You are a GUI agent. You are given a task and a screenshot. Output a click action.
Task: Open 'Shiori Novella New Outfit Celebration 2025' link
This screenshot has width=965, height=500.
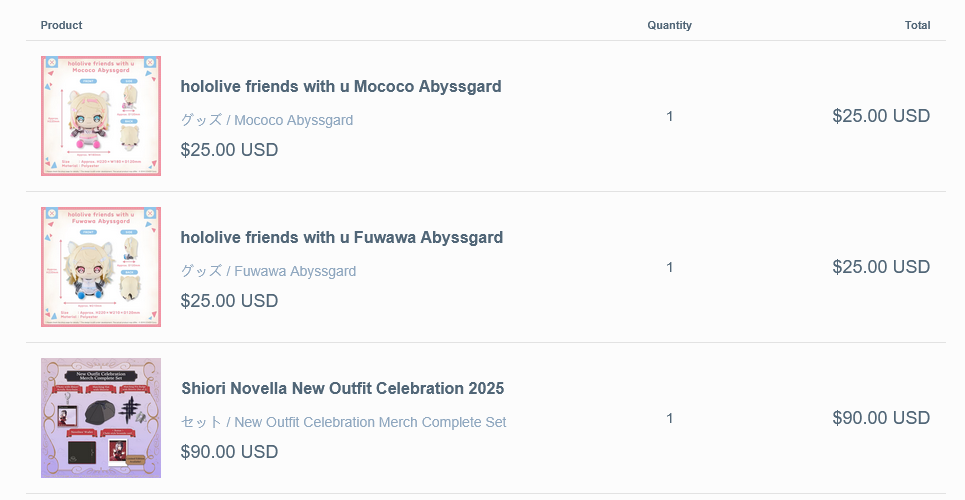point(342,389)
